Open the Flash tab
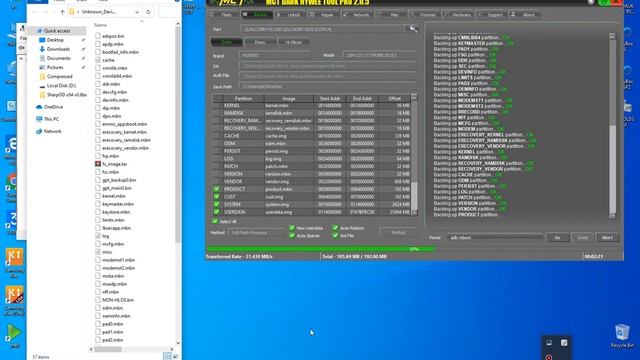Screen dimensions: 640x360 coord(223,15)
